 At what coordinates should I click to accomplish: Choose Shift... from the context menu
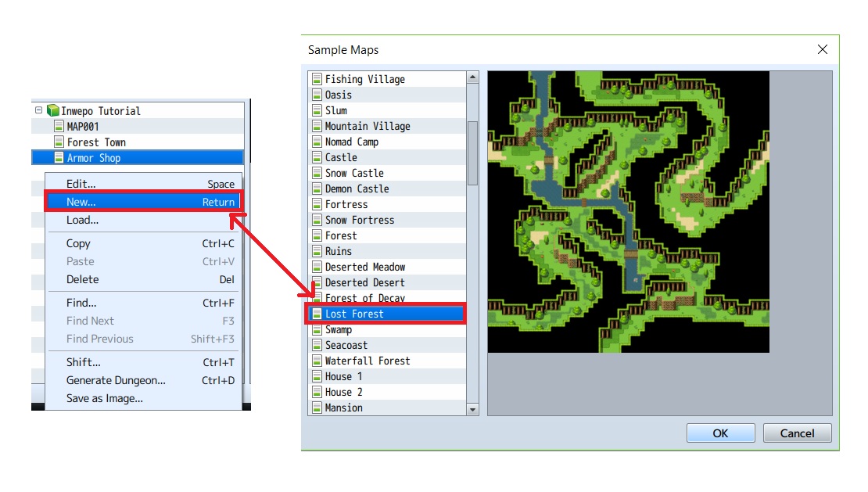click(x=143, y=362)
